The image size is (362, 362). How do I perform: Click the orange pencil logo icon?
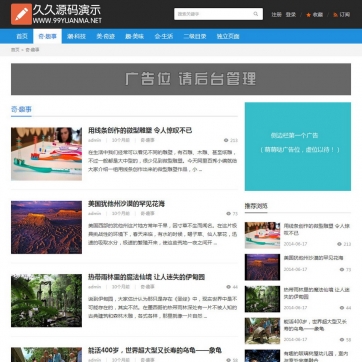21,14
